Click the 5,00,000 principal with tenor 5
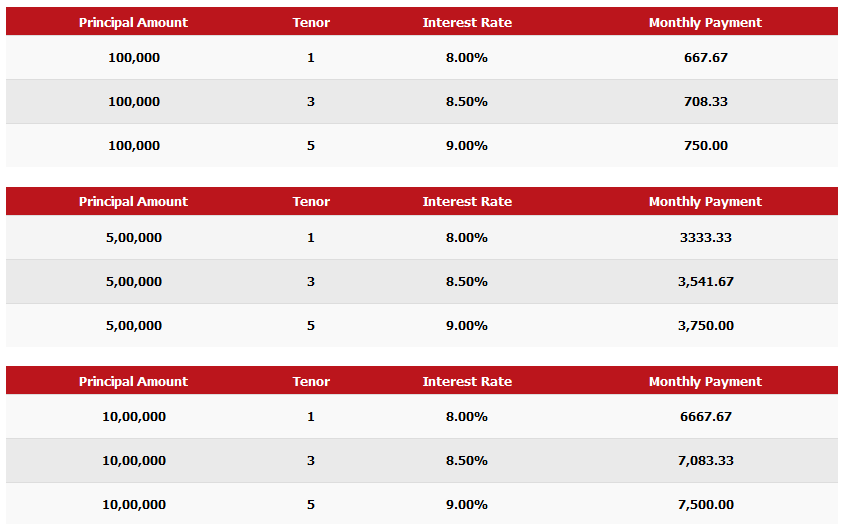Image resolution: width=847 pixels, height=524 pixels. [x=134, y=326]
